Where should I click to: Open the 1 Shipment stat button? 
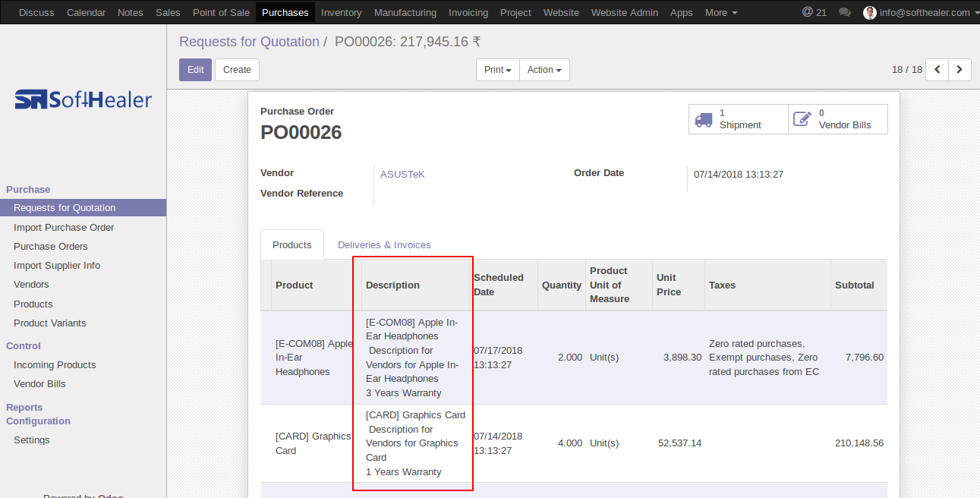coord(739,119)
